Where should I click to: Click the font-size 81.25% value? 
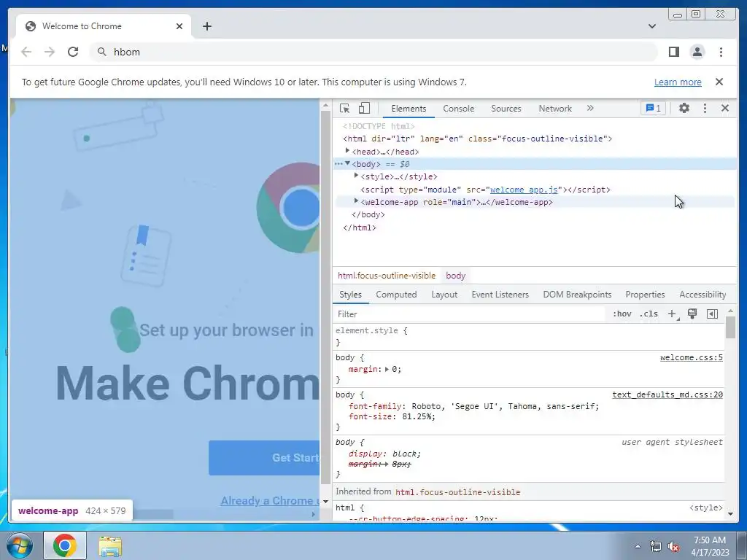418,416
